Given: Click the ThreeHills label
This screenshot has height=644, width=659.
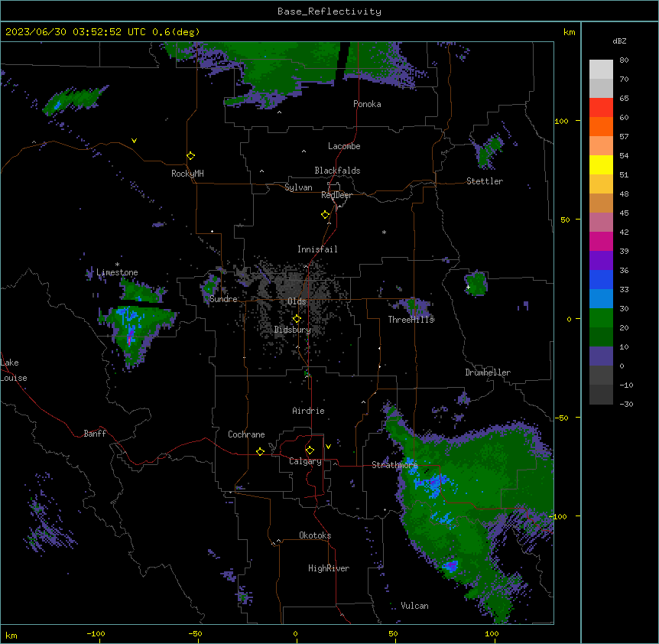Looking at the screenshot, I should coord(411,320).
